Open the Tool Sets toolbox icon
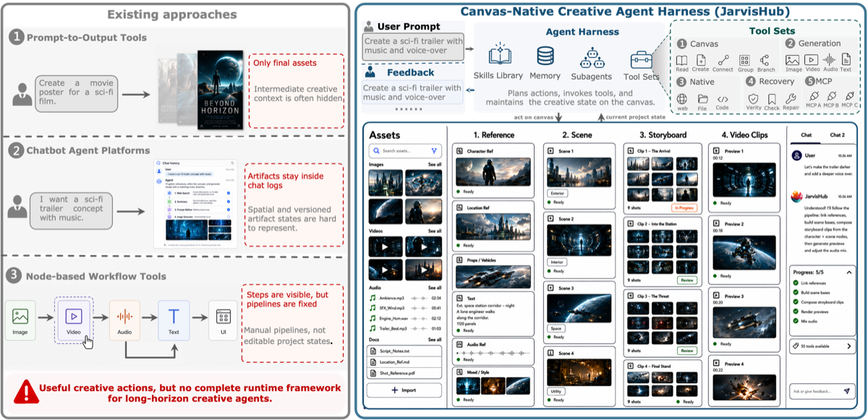Image resolution: width=868 pixels, height=420 pixels. pos(641,59)
